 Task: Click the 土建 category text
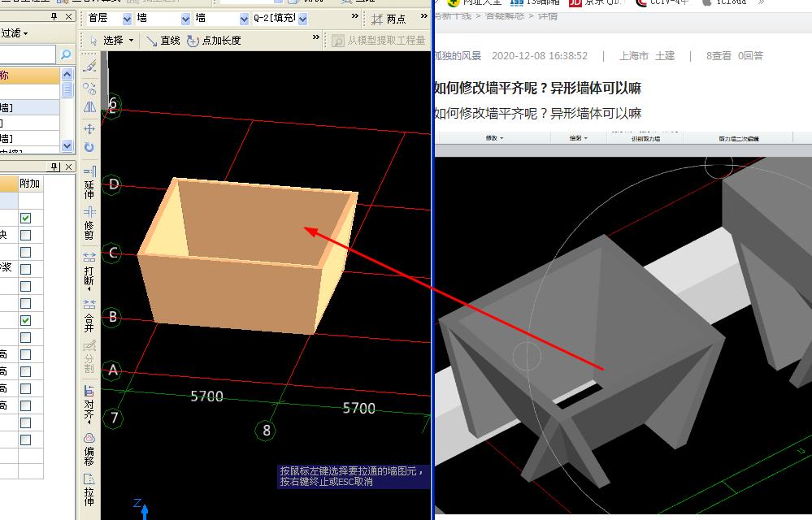pos(665,56)
